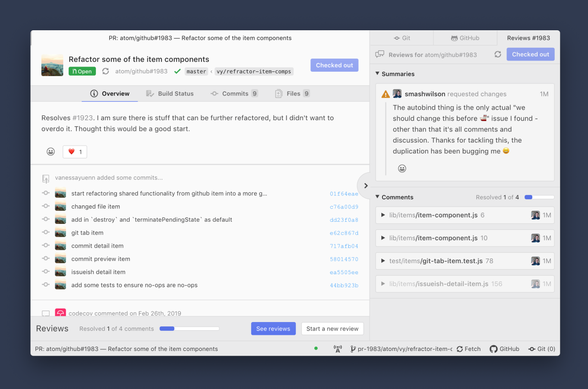Click the broadcast antenna icon in status bar
The height and width of the screenshot is (389, 588).
(338, 349)
